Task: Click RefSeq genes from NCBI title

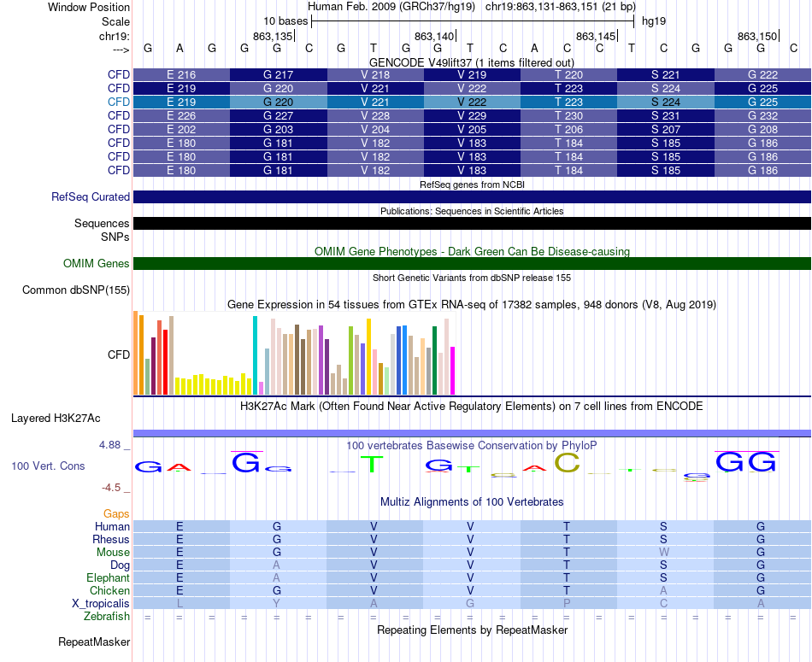Action: click(472, 185)
